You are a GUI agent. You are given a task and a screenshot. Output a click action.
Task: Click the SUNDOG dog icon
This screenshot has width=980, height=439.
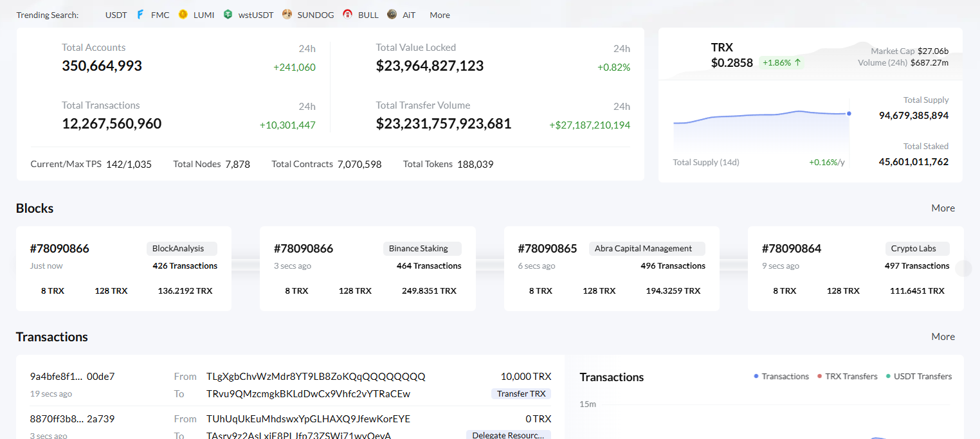[287, 15]
